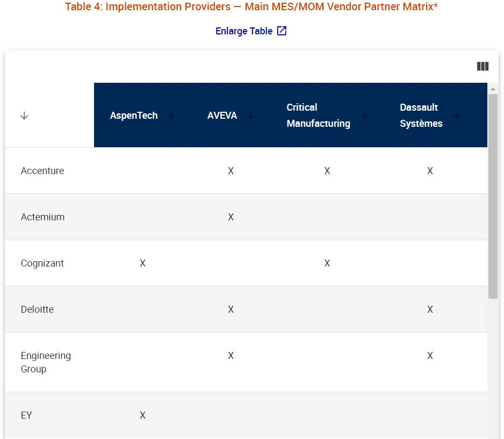Click the table's vertical scrollbar thumb
Screen dimensions: 504x439
point(493,196)
